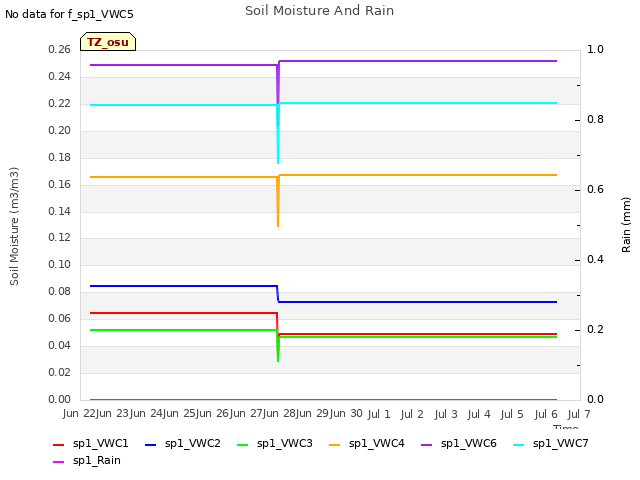Screen dimensions: 640x480
Task: Select the sp1_VWC6 legend label
Action: (x=469, y=444)
